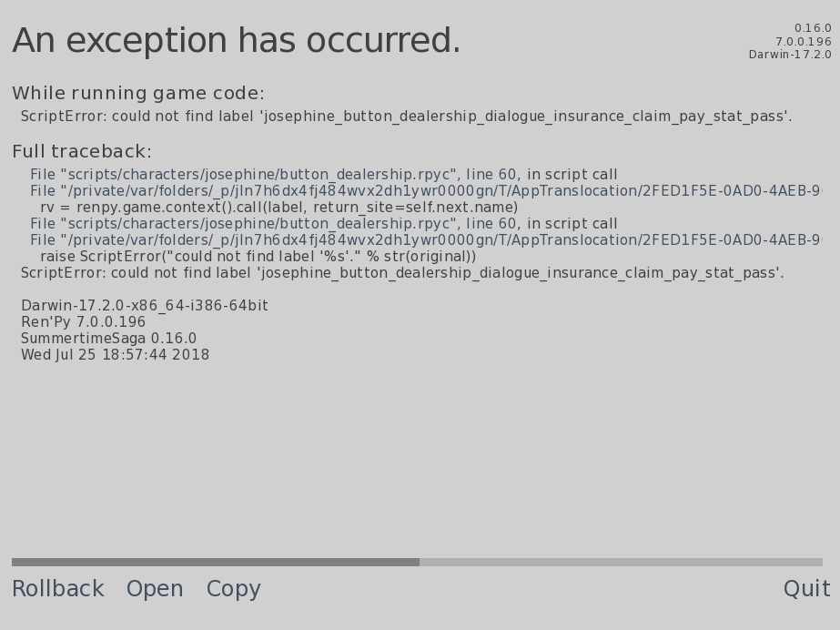Open the traceback file with Open
The height and width of the screenshot is (630, 840).
(155, 589)
